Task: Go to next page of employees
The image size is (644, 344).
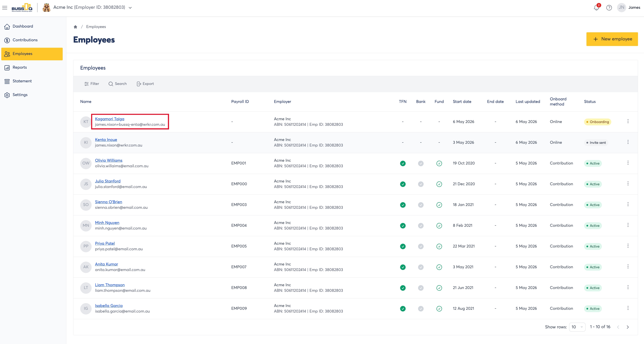Action: tap(628, 327)
